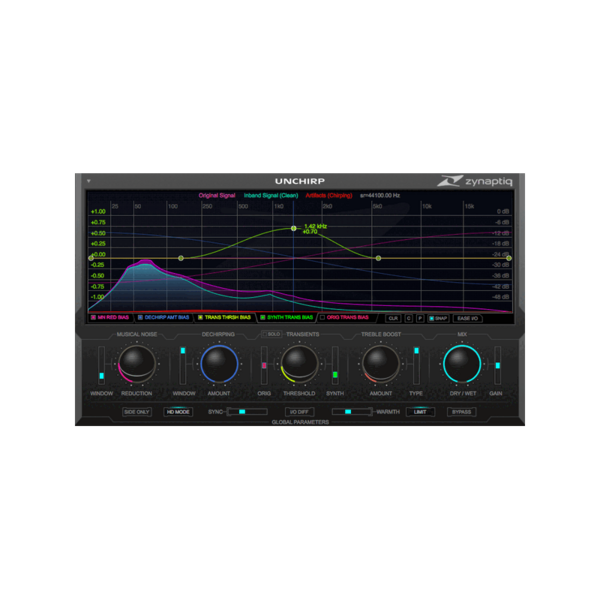Viewport: 600px width, 600px height.
Task: Enable the ORIG TRANS BIAS checkbox
Action: pyautogui.click(x=322, y=318)
